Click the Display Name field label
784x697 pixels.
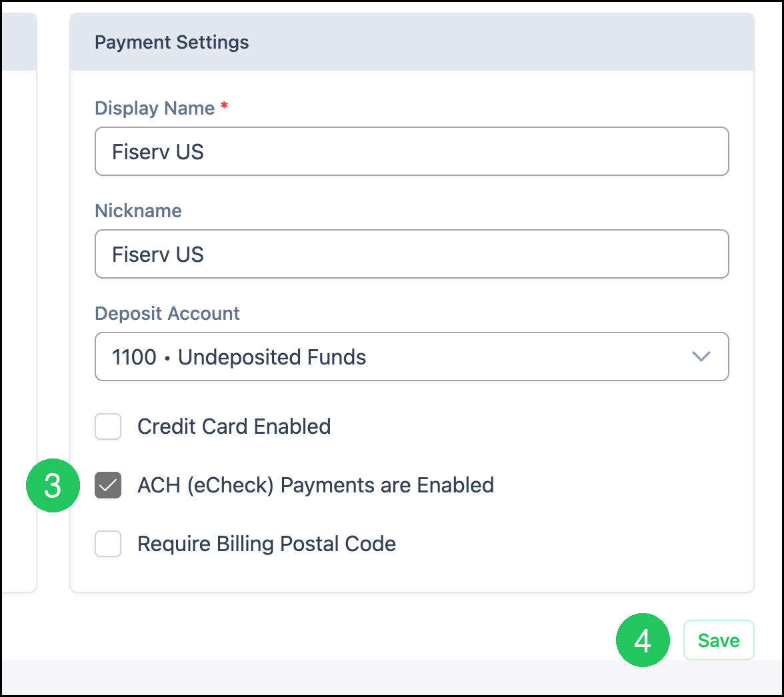[x=155, y=108]
